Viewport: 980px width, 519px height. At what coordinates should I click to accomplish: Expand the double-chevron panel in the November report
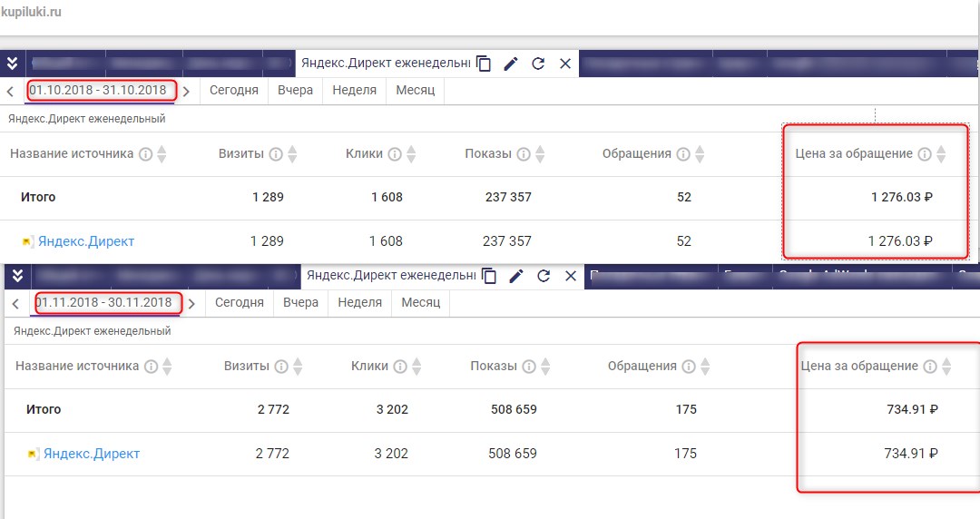click(x=17, y=276)
